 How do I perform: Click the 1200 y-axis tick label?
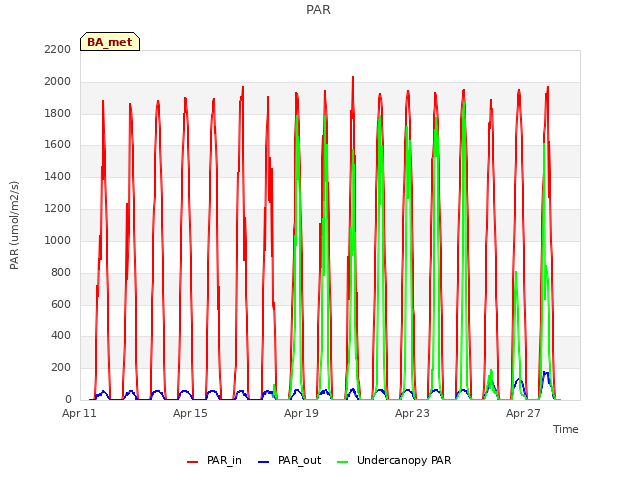(x=58, y=209)
